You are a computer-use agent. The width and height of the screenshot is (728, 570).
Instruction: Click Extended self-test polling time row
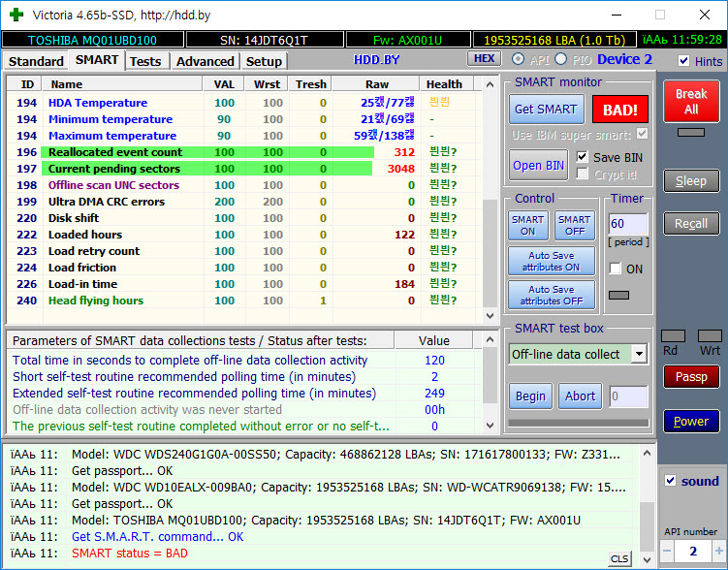pyautogui.click(x=244, y=394)
